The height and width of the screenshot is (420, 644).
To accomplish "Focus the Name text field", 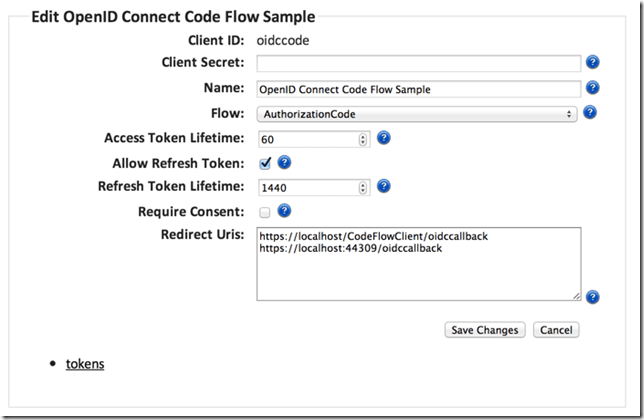I will coord(418,89).
